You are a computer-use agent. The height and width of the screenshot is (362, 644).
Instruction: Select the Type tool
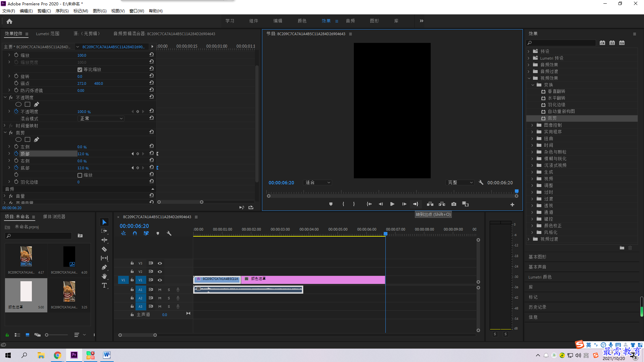click(104, 285)
